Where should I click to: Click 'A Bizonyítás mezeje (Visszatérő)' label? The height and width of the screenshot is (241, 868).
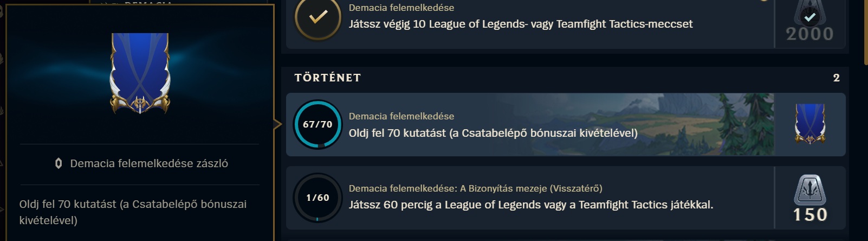coord(531,188)
